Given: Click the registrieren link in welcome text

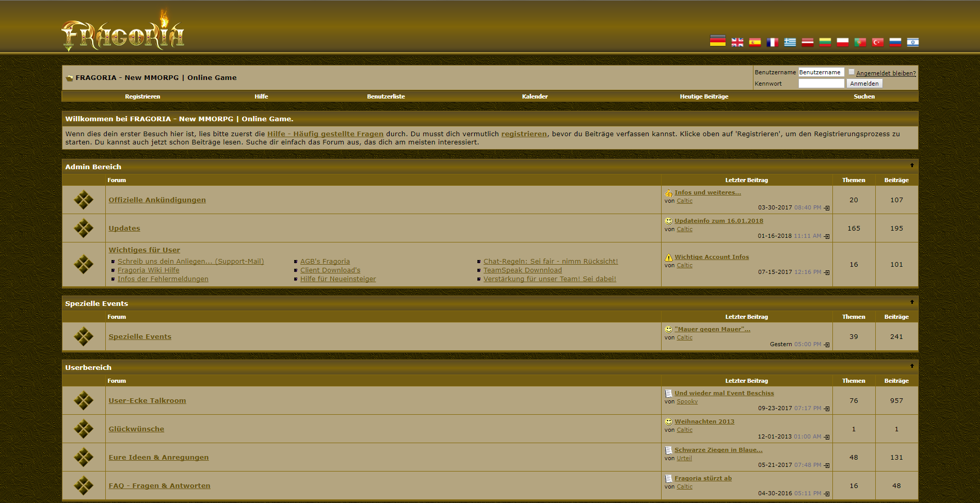Looking at the screenshot, I should click(524, 134).
